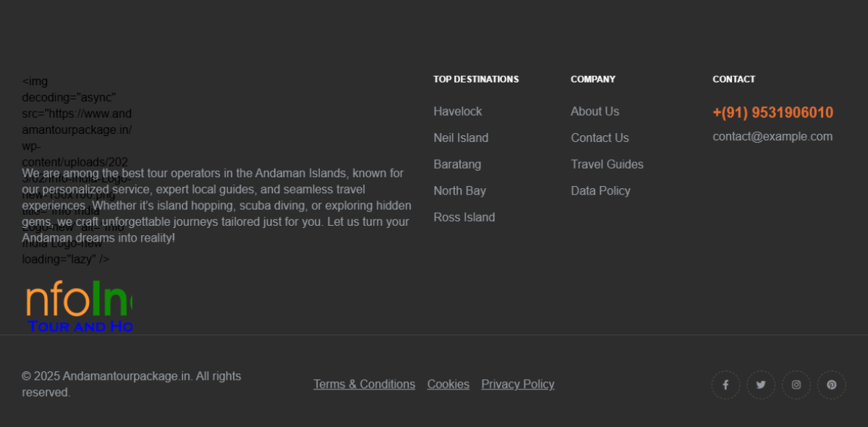Click the Info India logo image
The image size is (868, 427).
click(x=77, y=308)
